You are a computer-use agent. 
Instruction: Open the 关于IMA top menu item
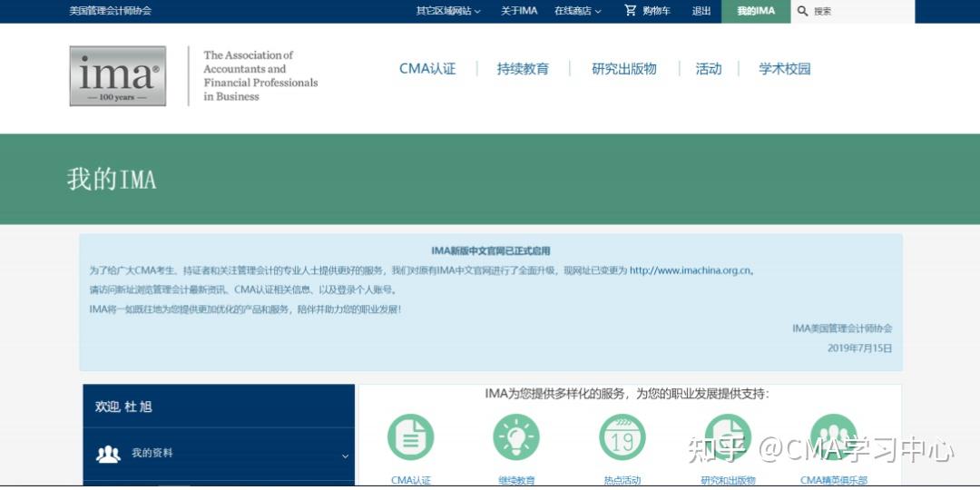pos(519,11)
